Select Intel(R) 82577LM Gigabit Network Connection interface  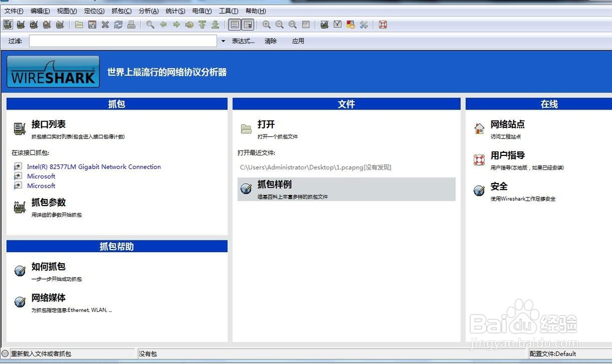tap(94, 166)
